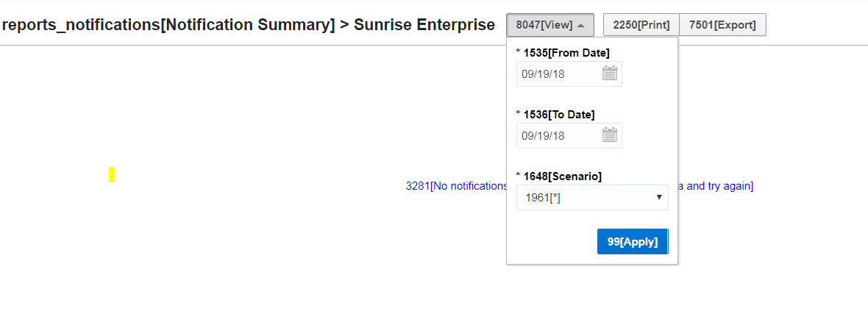Click the required asterisk beside From Date
This screenshot has width=868, height=333.
tap(518, 52)
